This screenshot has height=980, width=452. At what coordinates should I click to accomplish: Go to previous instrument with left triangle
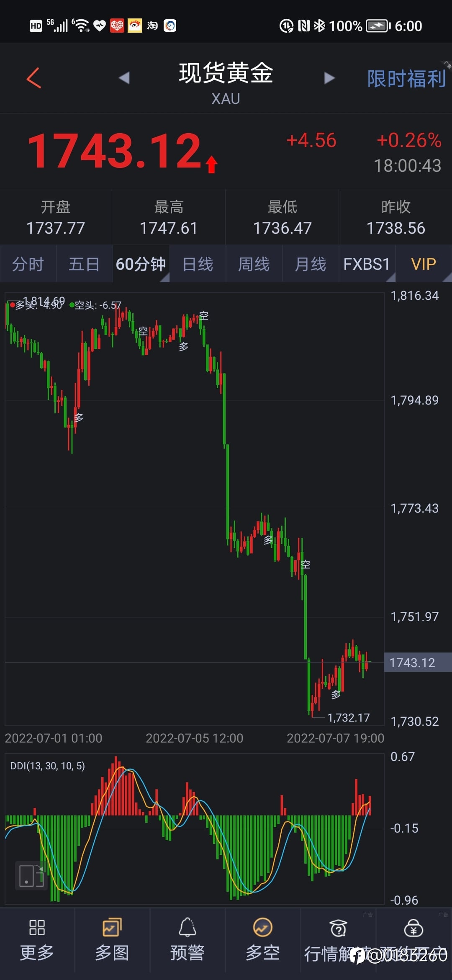coord(124,78)
